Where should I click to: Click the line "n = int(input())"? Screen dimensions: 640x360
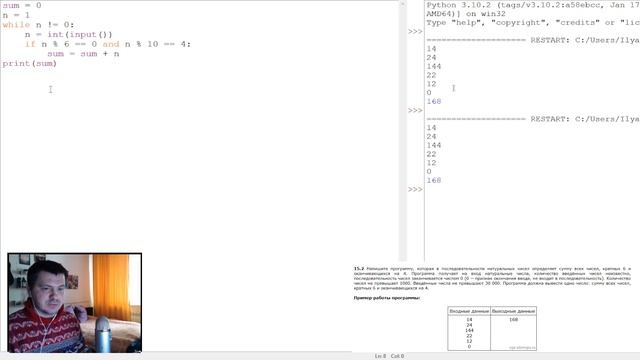tap(68, 35)
